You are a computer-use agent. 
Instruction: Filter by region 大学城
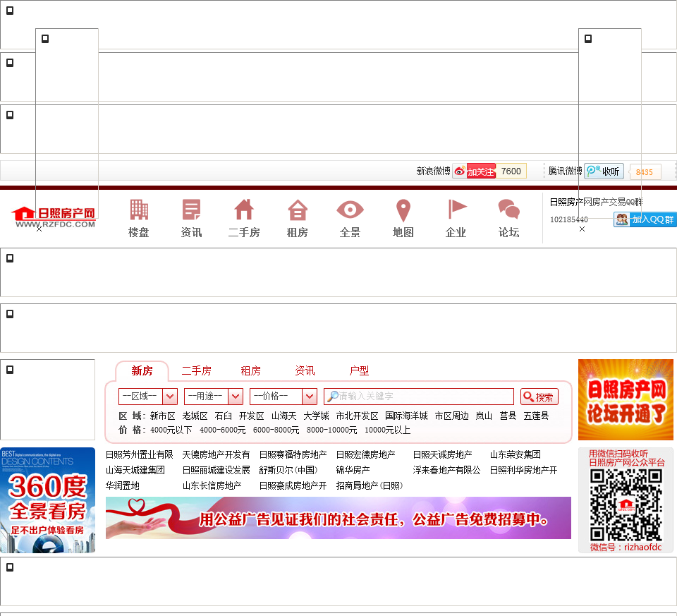(317, 416)
